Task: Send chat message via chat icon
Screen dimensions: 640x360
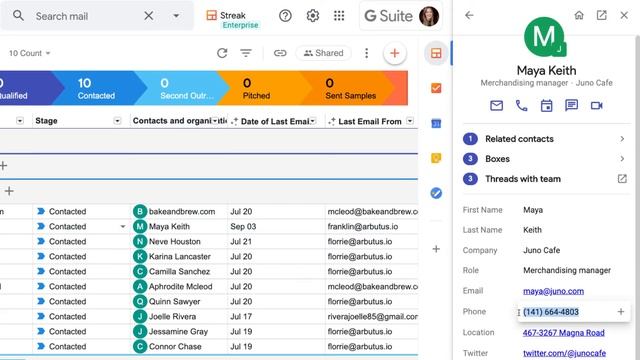Action: (571, 105)
